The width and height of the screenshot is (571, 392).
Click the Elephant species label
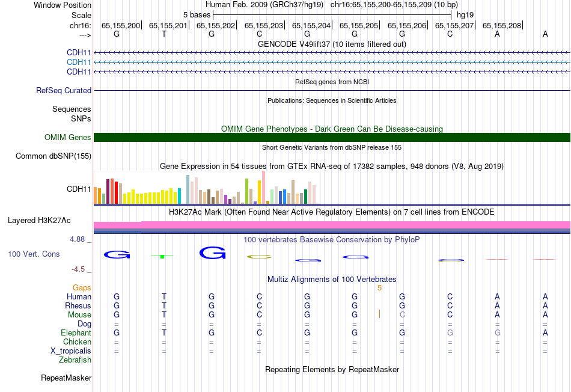[76, 332]
